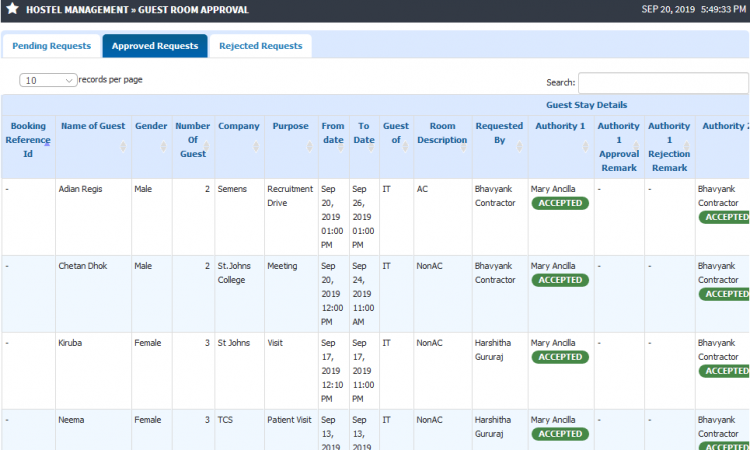Click the date and time in header
750x450 pixels.
(694, 9)
